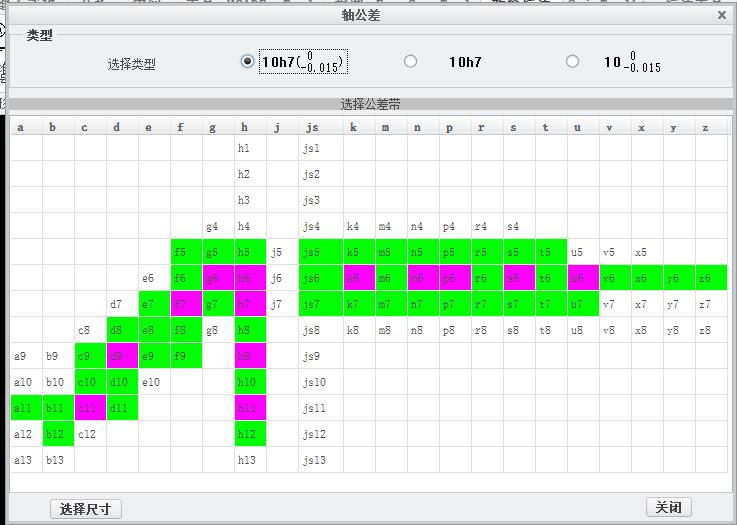
Task: Select the z6 cell
Action: [711, 278]
